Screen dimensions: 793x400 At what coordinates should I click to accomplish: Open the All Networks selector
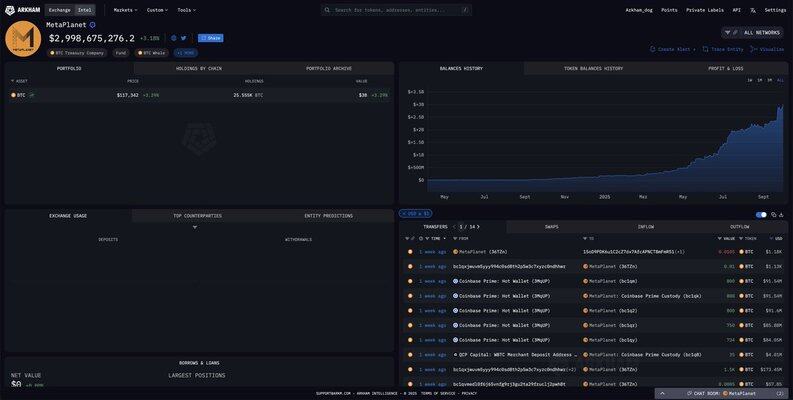tap(756, 32)
